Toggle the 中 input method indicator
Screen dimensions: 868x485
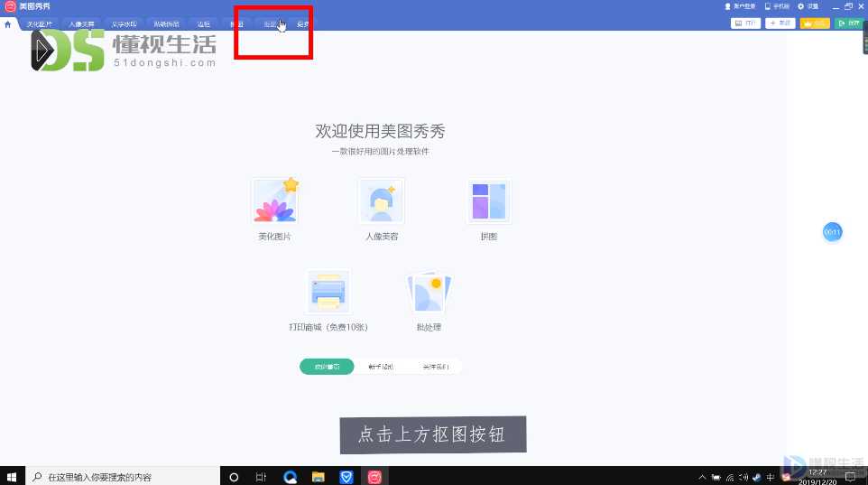[770, 477]
